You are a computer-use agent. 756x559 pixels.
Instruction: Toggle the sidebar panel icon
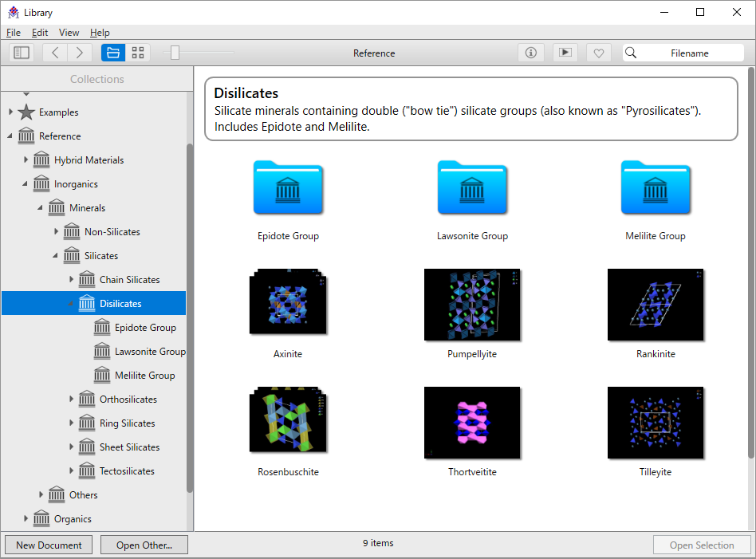point(22,53)
